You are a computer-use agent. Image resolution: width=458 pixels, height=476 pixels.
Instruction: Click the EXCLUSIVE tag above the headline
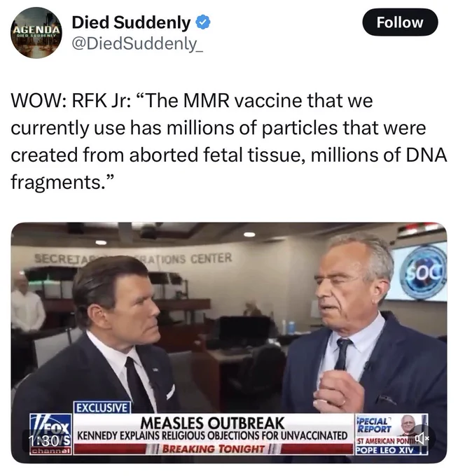click(102, 407)
